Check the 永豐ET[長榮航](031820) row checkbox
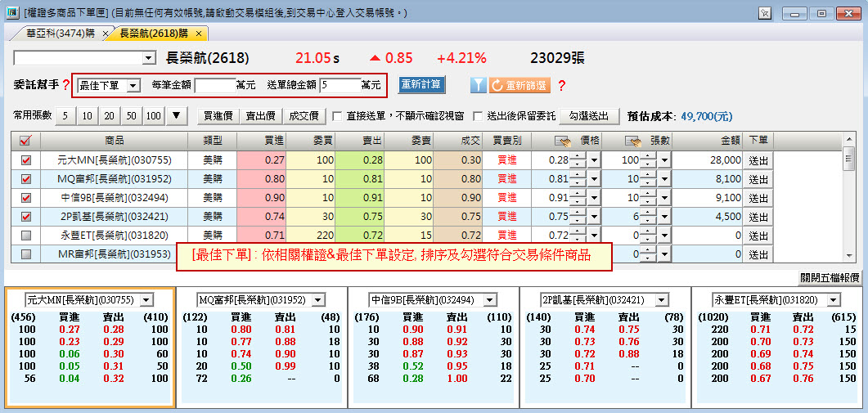Image resolution: width=868 pixels, height=413 pixels. pos(25,236)
